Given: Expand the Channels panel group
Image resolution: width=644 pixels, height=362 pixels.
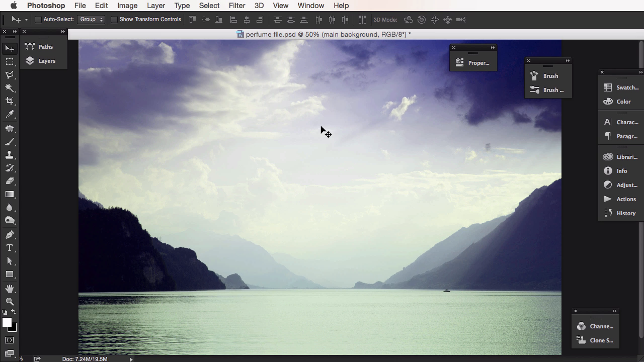Looking at the screenshot, I should [615, 311].
